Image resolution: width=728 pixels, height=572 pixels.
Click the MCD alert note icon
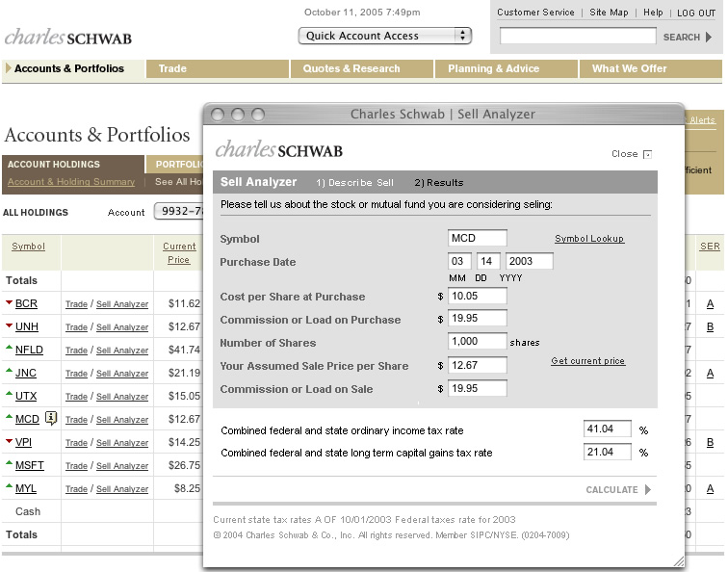[x=51, y=418]
